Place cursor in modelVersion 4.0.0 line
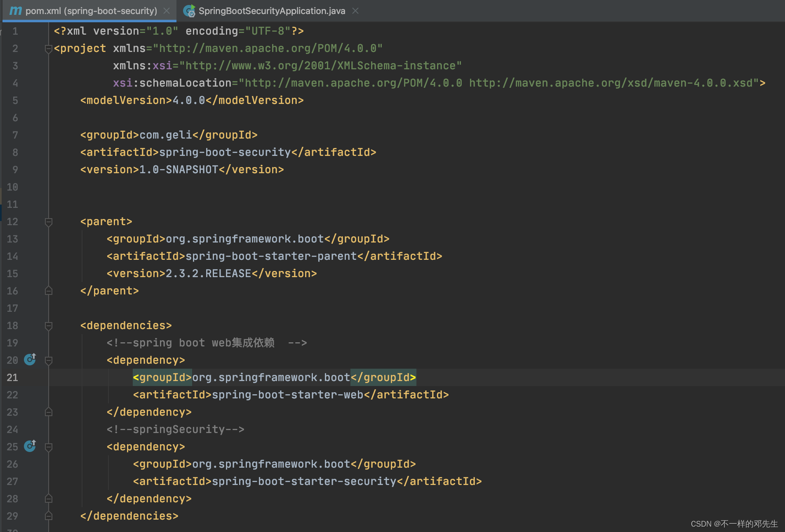 point(192,100)
